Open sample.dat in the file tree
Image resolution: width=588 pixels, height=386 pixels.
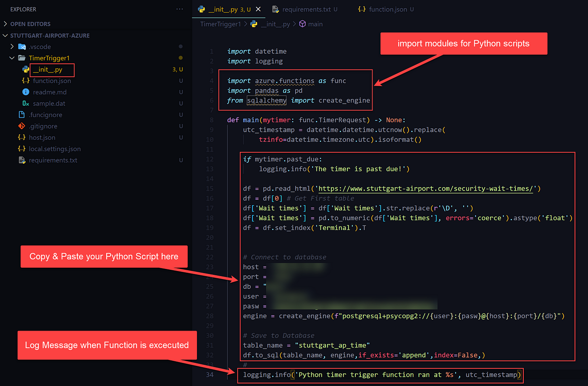tap(49, 103)
